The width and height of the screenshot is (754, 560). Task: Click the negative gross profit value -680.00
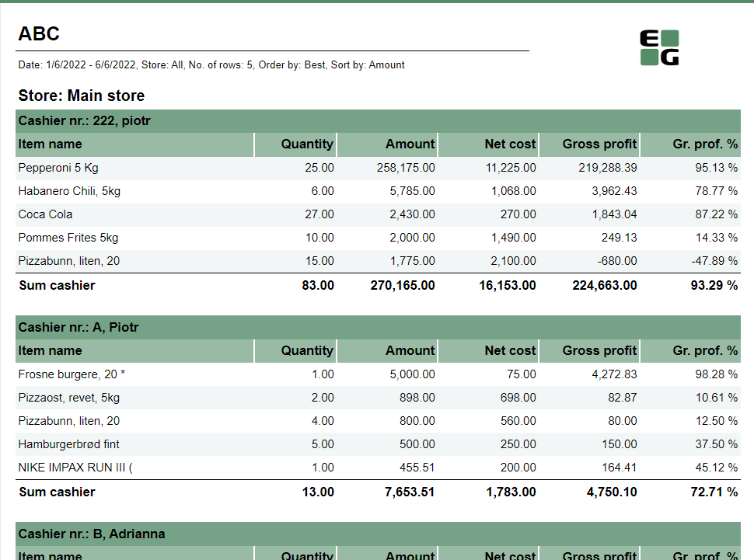point(616,261)
